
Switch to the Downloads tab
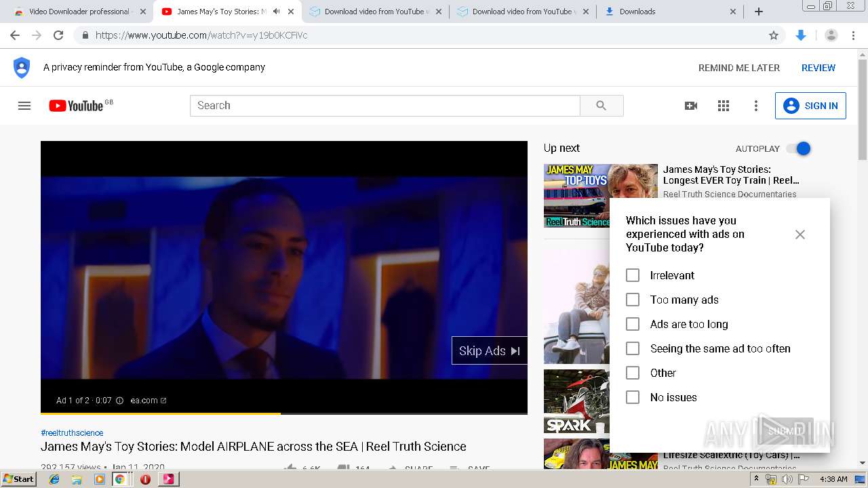[670, 12]
